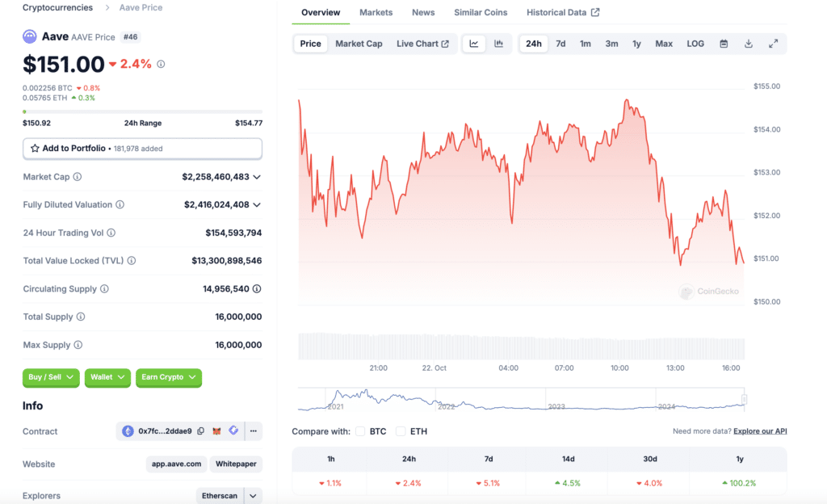Open the Total Supply info icon

(81, 317)
